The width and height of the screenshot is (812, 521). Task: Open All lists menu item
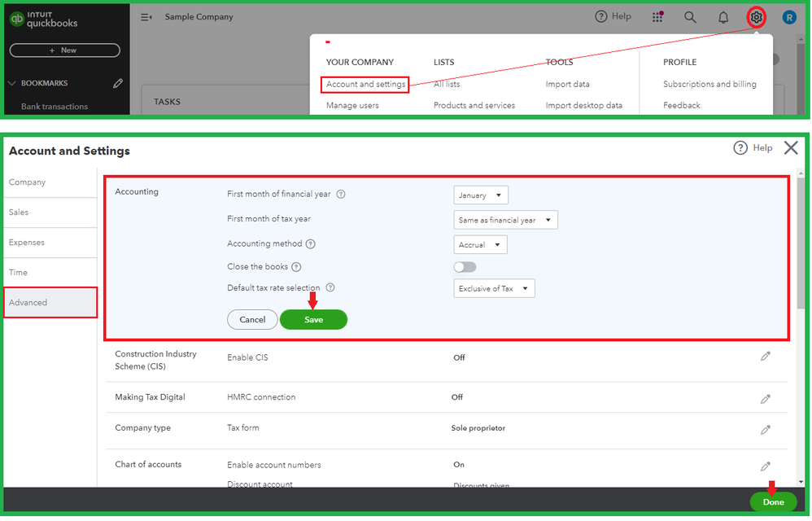coord(447,84)
